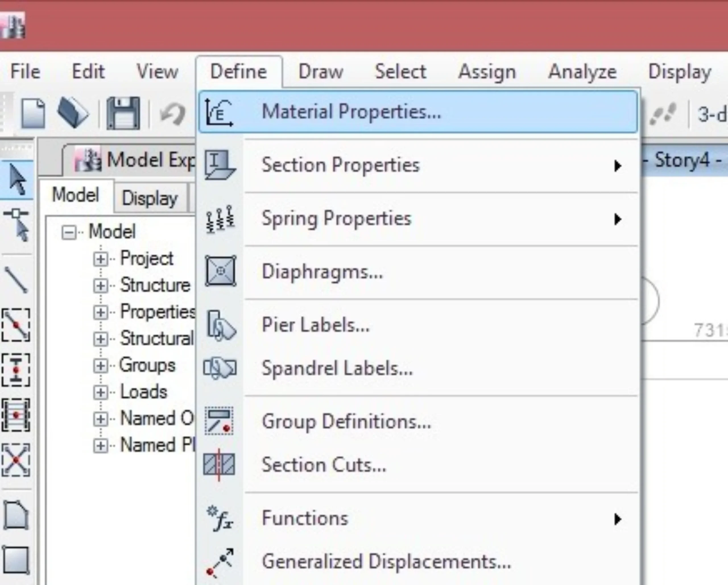This screenshot has height=585, width=728.
Task: Open the Functions submenu
Action: click(x=305, y=518)
